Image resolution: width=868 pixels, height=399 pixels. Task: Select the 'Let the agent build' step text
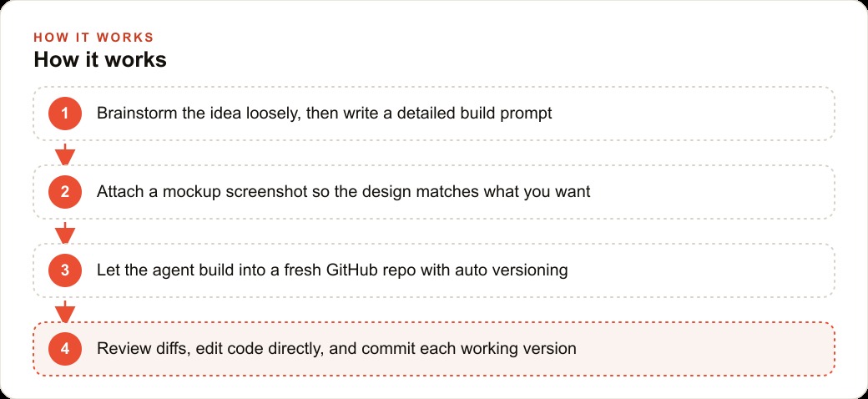click(x=332, y=270)
